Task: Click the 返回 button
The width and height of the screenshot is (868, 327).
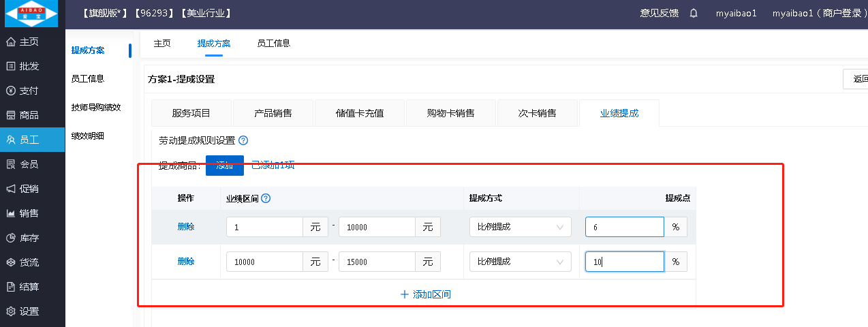Action: [856, 79]
